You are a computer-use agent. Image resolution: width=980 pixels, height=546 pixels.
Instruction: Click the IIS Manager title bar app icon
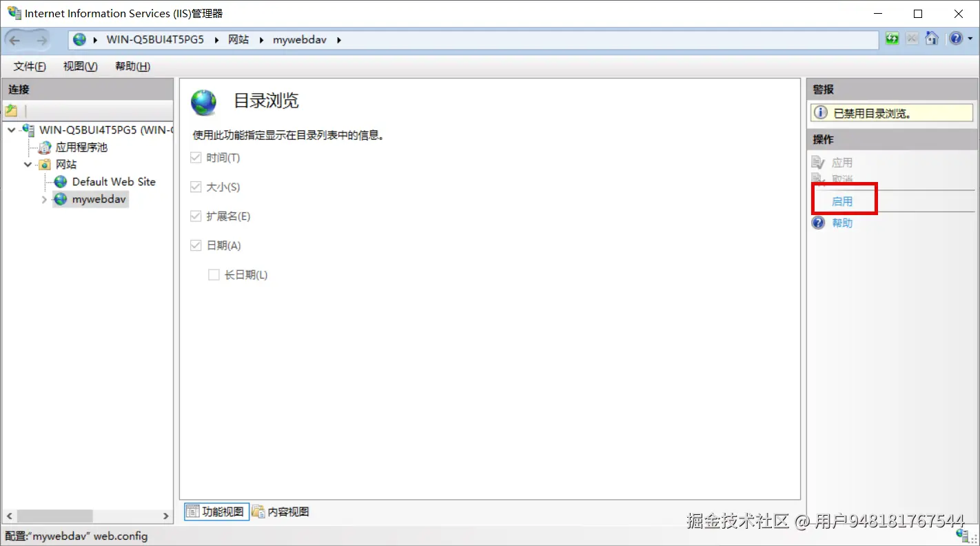click(x=14, y=13)
